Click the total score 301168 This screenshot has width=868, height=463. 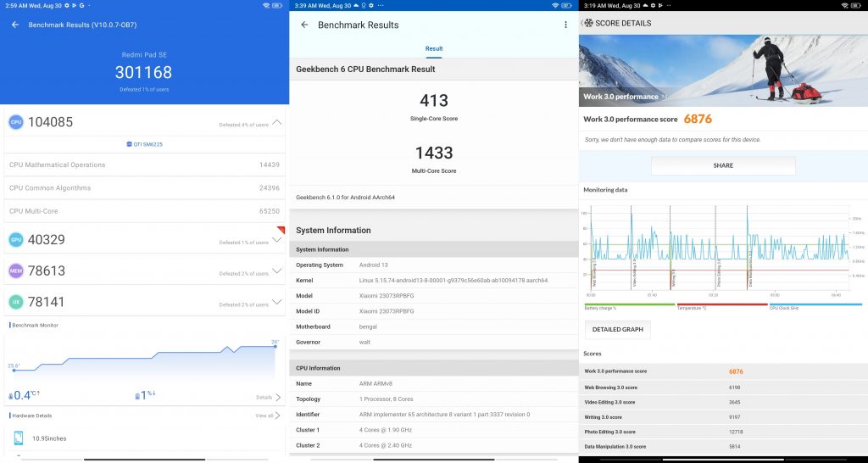[144, 72]
